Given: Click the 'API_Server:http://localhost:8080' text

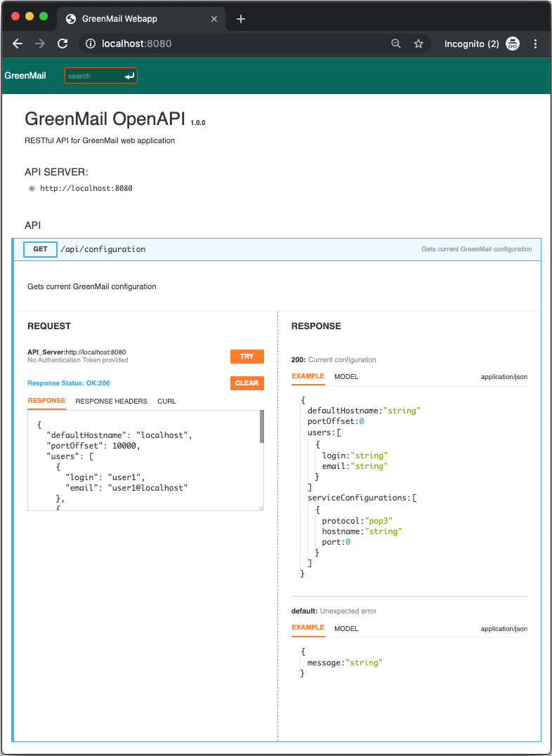Looking at the screenshot, I should 77,352.
